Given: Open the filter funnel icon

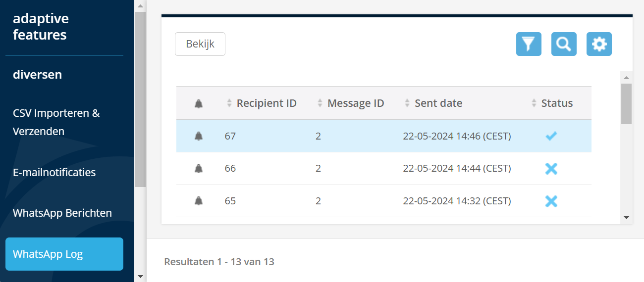Looking at the screenshot, I should click(529, 44).
